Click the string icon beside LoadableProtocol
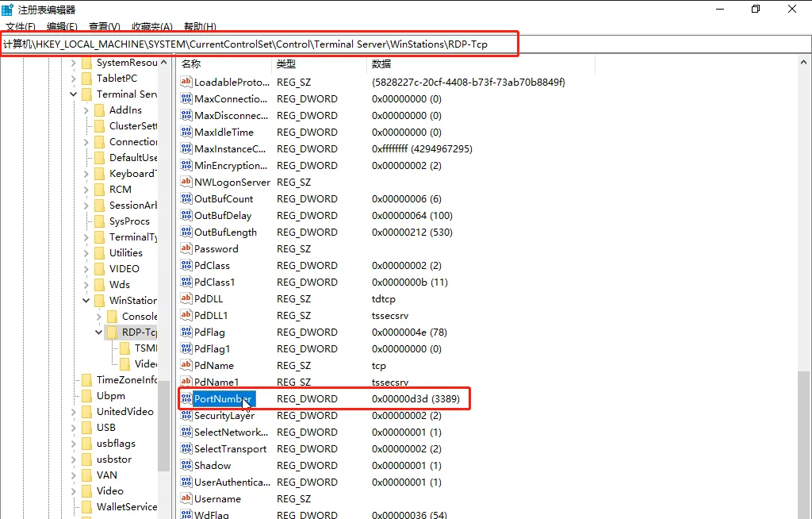The image size is (812, 519). (x=186, y=83)
